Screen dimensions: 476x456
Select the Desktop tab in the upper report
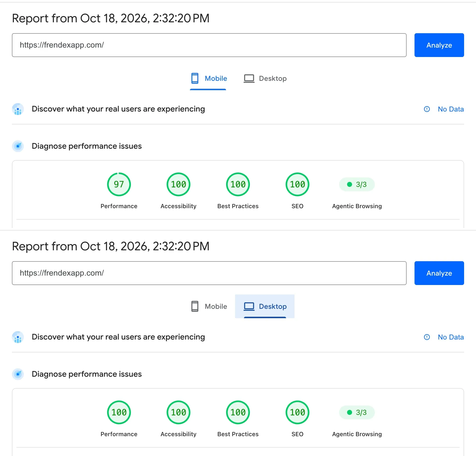[x=265, y=78]
